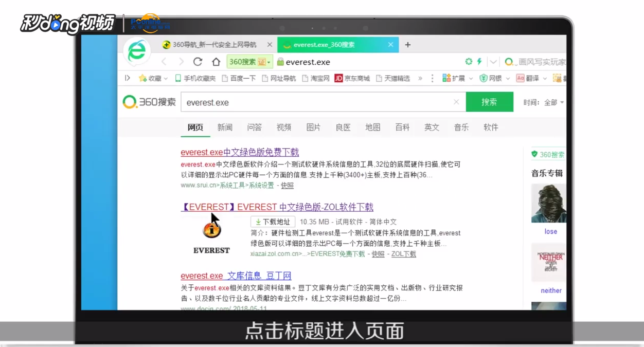644x347 pixels.
Task: Select the 网页 search tab
Action: click(195, 127)
